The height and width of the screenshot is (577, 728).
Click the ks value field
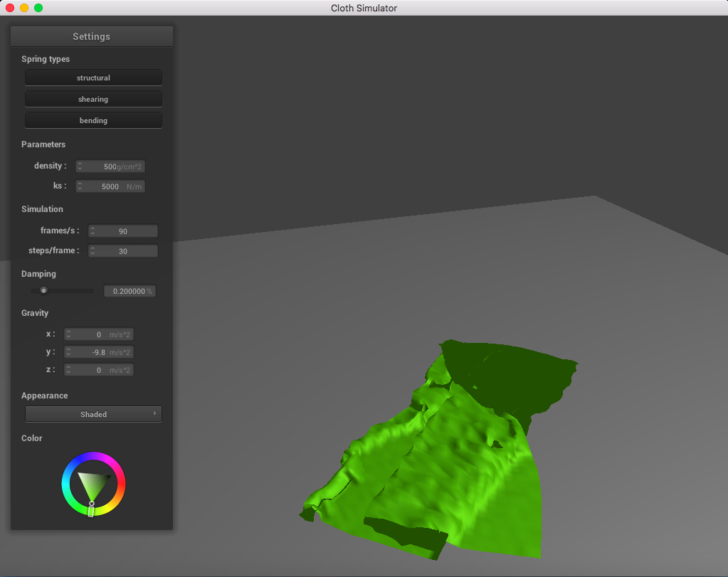(110, 186)
